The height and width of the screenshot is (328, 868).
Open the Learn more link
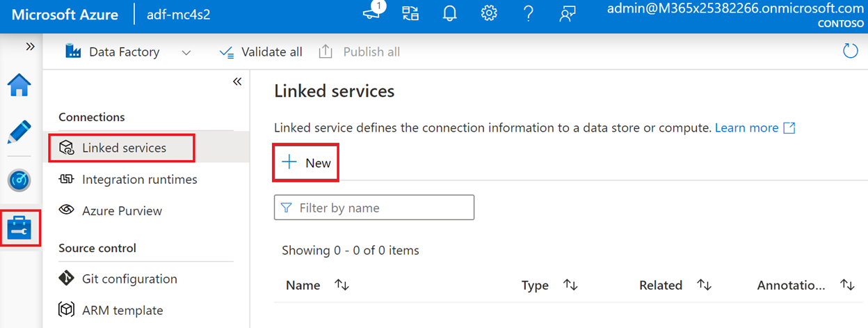[755, 127]
